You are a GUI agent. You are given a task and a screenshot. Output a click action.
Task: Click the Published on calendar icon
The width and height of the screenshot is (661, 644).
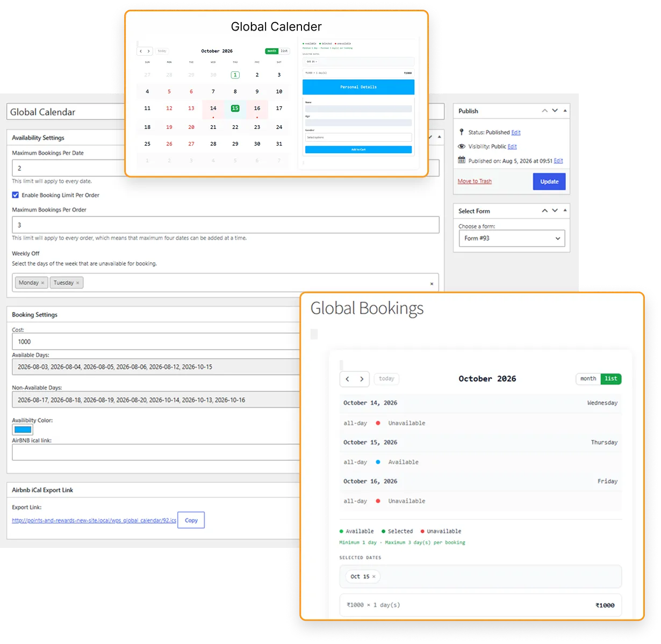pos(462,160)
